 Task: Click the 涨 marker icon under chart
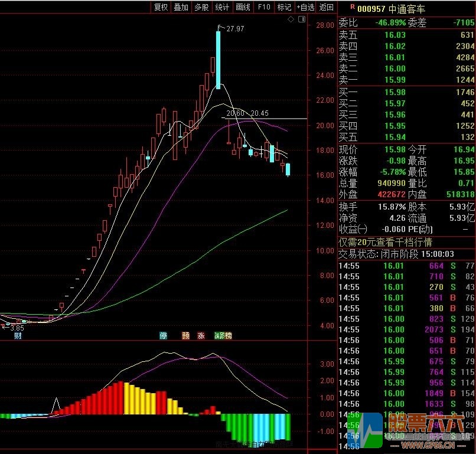pyautogui.click(x=201, y=336)
